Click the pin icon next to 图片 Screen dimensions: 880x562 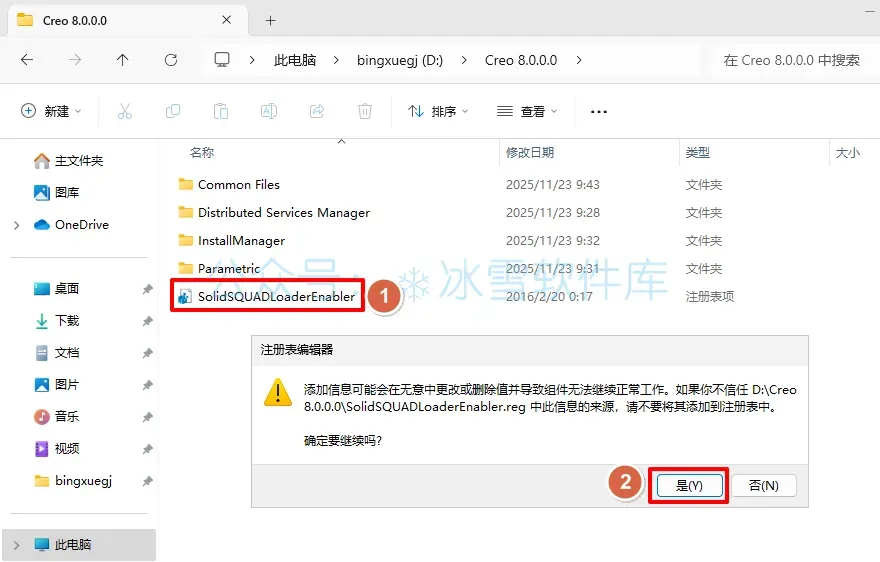147,385
